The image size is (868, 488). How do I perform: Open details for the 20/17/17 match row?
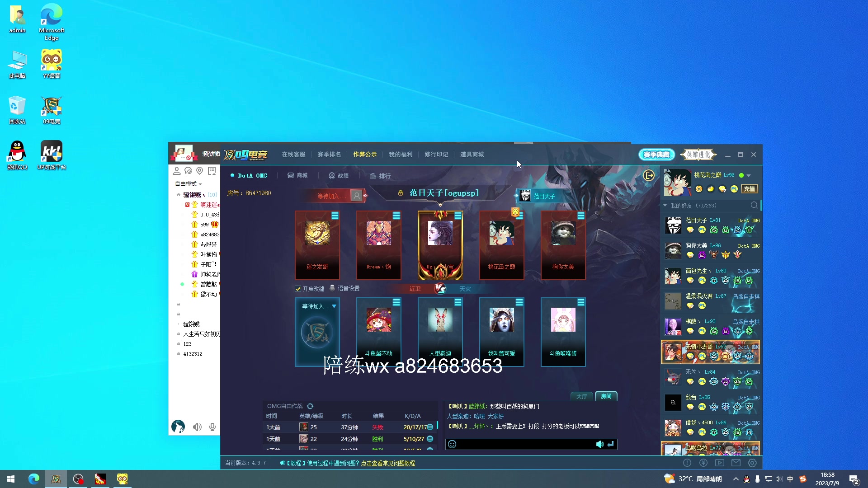[x=430, y=427]
